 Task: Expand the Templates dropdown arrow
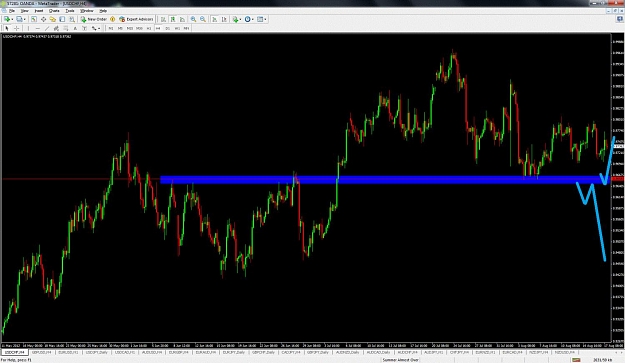click(265, 19)
